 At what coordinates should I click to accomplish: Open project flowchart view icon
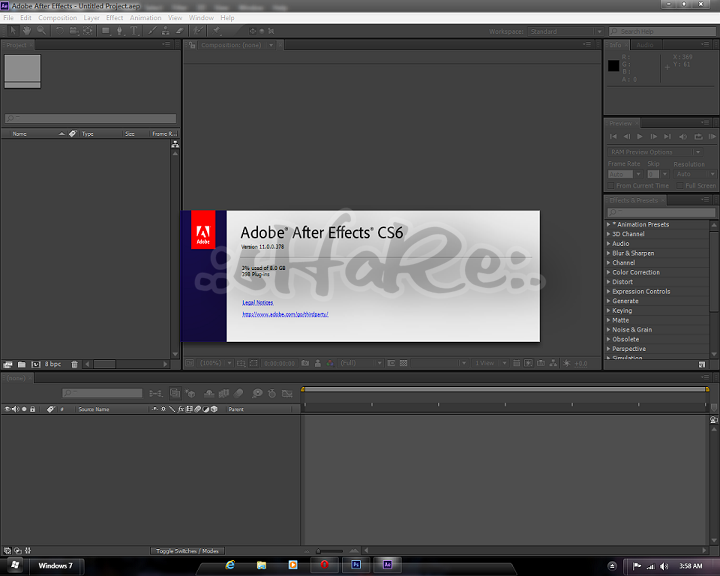coord(175,144)
